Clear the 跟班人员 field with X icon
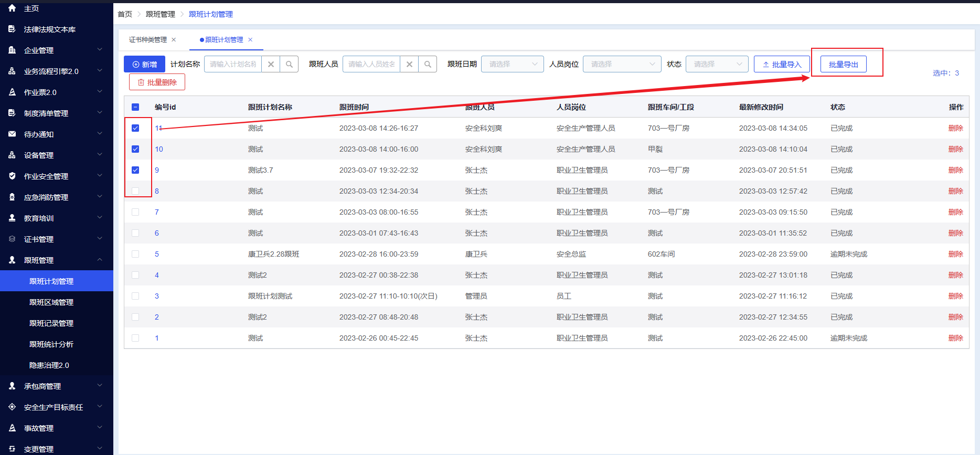980x455 pixels. 409,64
